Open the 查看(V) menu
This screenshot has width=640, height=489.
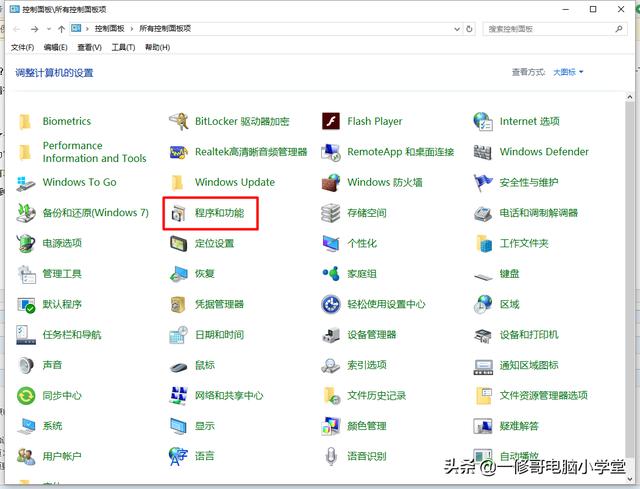[89, 47]
